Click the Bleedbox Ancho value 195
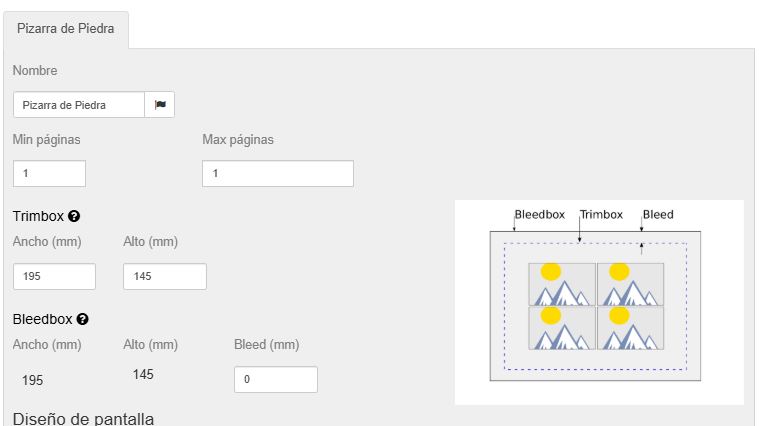Image resolution: width=759 pixels, height=426 pixels. click(32, 380)
